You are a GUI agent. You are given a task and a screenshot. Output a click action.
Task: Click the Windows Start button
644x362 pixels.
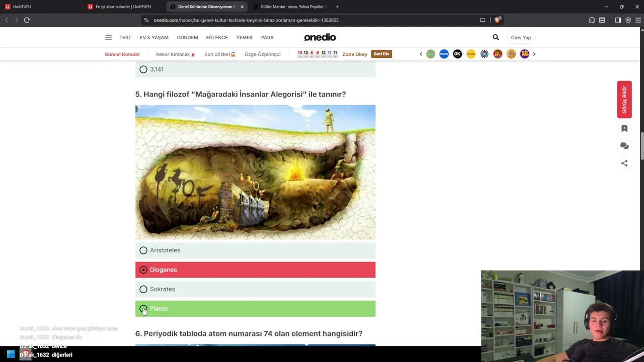(11, 354)
